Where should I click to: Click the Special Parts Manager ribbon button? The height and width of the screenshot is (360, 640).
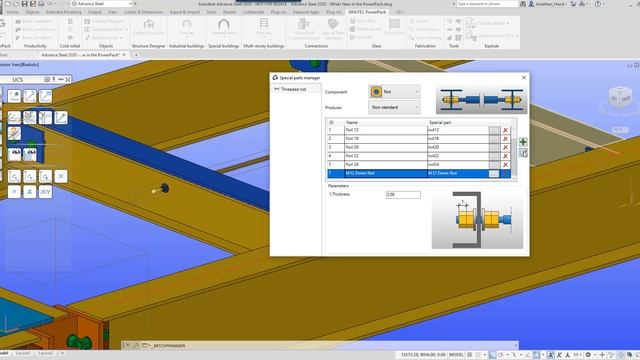point(333,29)
